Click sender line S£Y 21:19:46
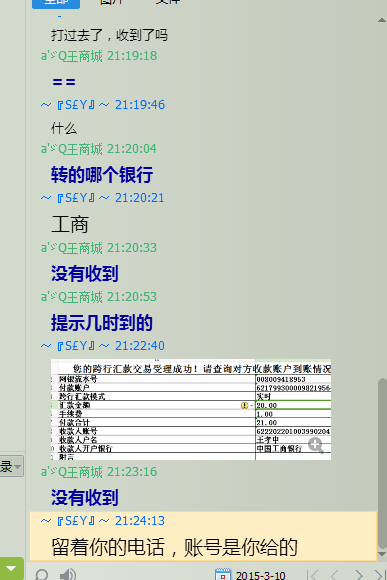 pyautogui.click(x=103, y=105)
